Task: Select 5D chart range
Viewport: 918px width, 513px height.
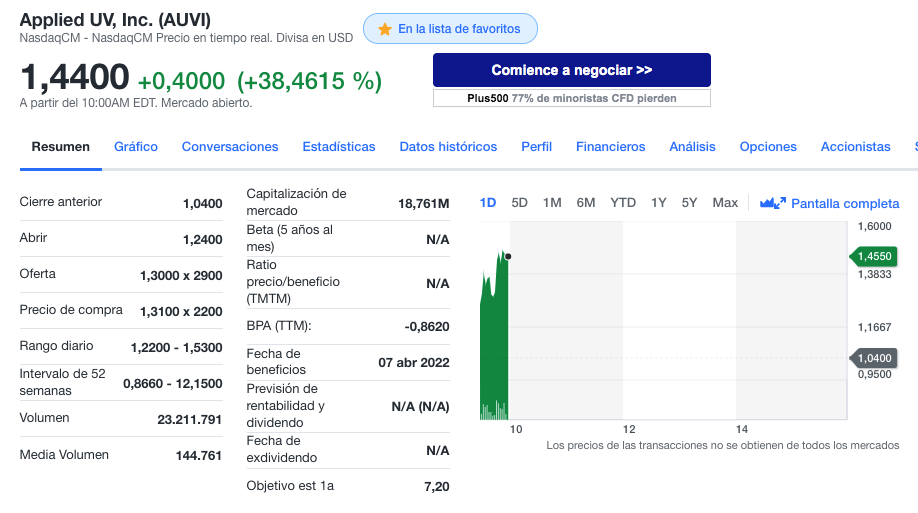Action: point(519,203)
